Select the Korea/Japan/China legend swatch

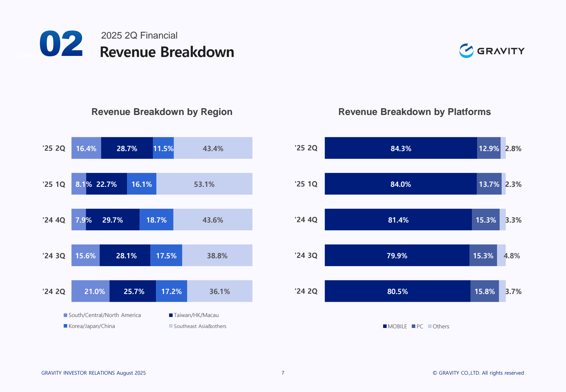tap(65, 326)
